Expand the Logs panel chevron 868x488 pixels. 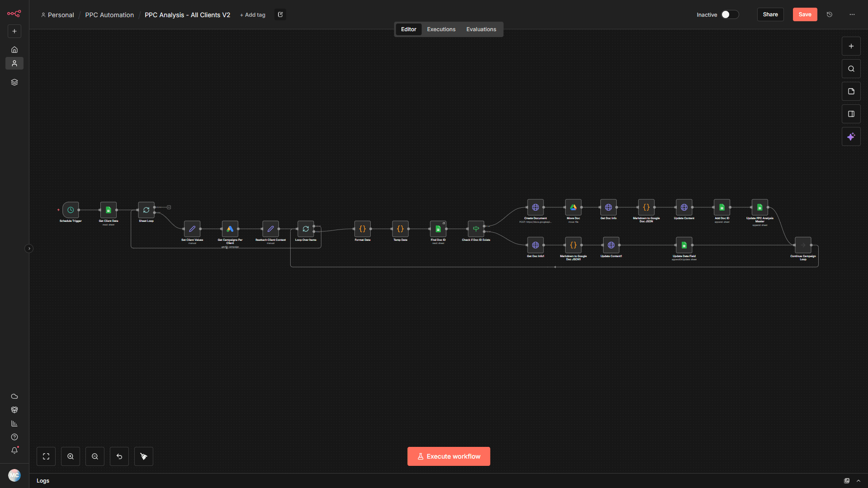[859, 481]
